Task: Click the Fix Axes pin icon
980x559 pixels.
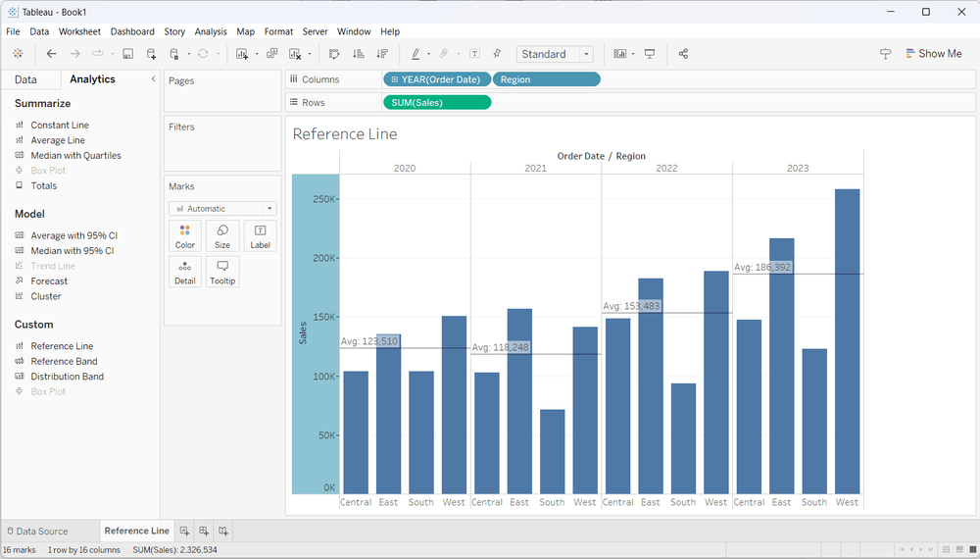Action: [x=497, y=54]
